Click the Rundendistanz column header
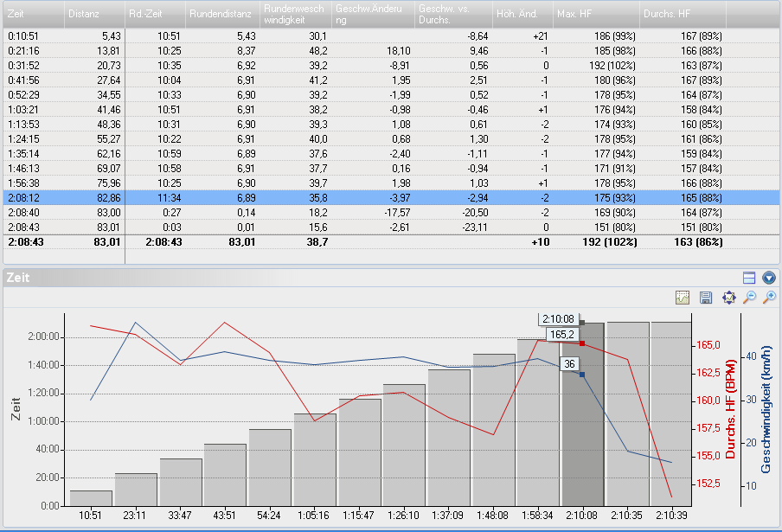Viewport: 782px width, 532px height. pos(223,14)
